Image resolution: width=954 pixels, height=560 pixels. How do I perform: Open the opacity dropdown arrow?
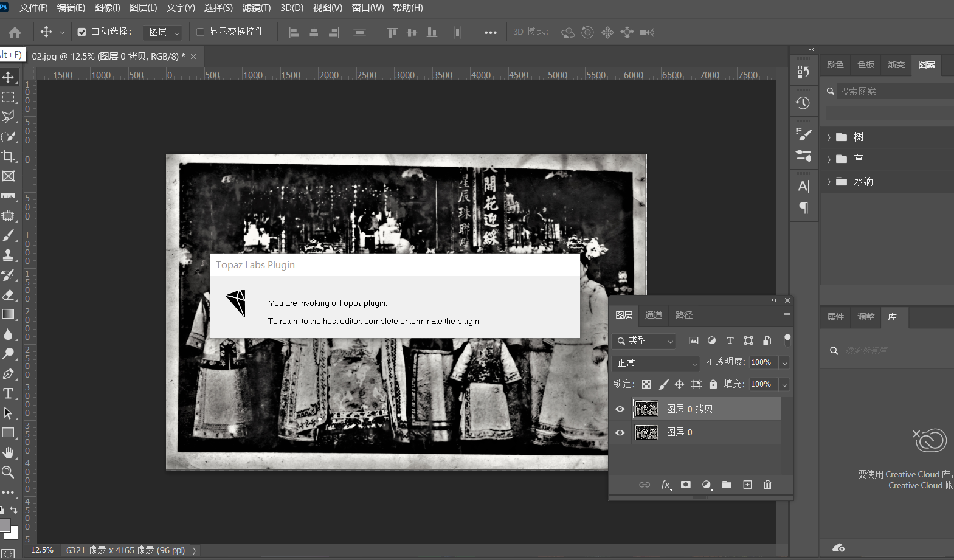[784, 363]
